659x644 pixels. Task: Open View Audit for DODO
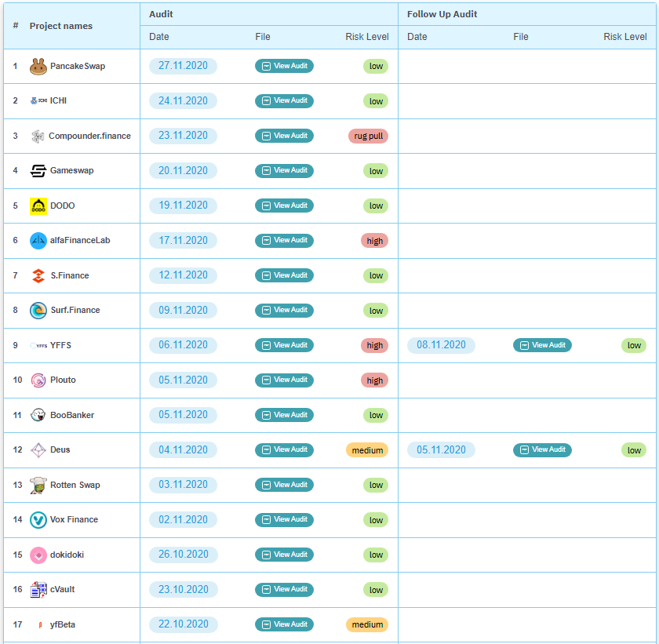tap(284, 206)
